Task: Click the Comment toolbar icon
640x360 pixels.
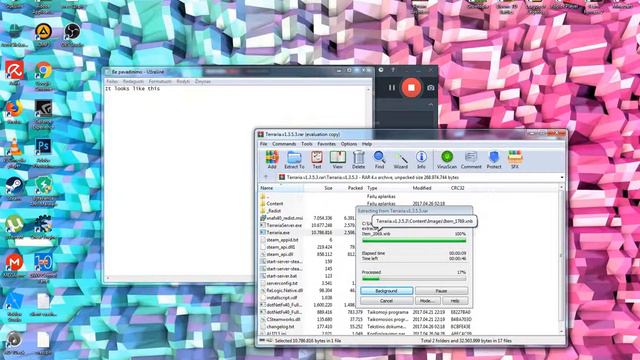Action: click(471, 160)
